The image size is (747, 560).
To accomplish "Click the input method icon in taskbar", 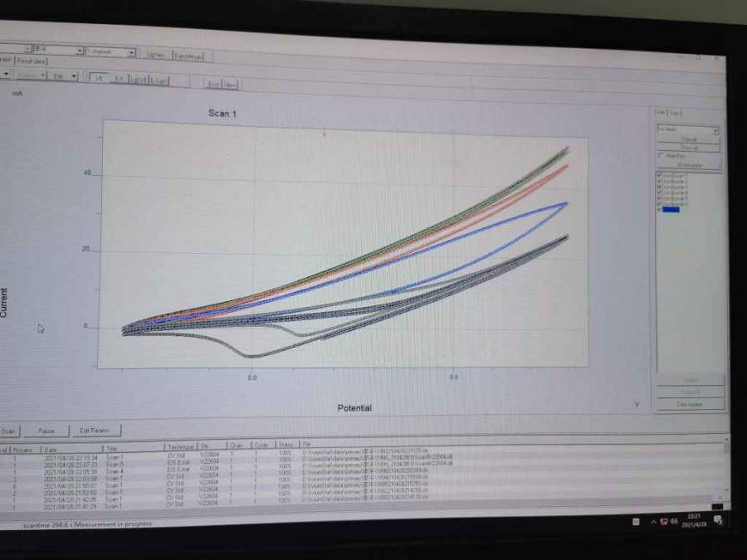I will click(x=636, y=523).
